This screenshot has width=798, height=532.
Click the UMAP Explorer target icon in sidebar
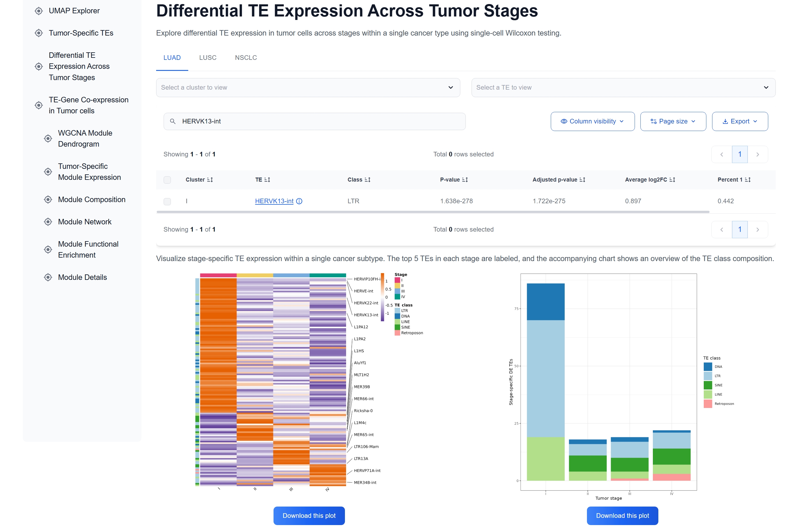38,10
